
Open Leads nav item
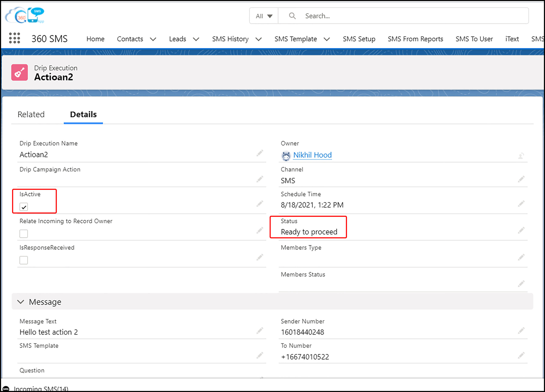tap(178, 39)
